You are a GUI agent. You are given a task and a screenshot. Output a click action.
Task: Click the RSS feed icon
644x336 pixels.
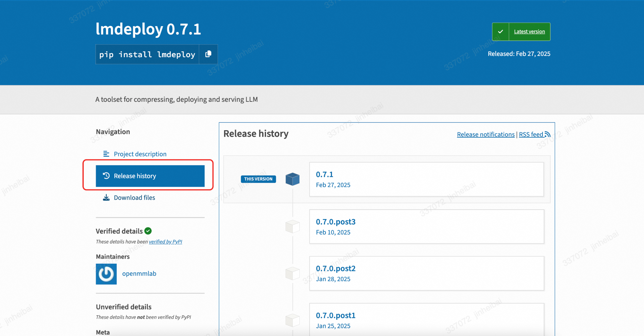tap(547, 134)
